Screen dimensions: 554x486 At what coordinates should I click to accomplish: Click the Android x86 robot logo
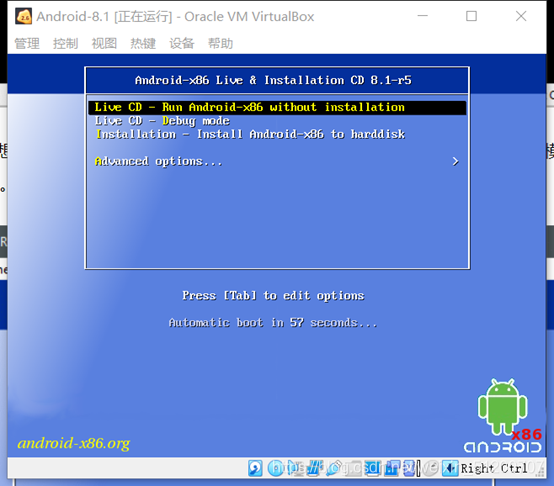(503, 416)
